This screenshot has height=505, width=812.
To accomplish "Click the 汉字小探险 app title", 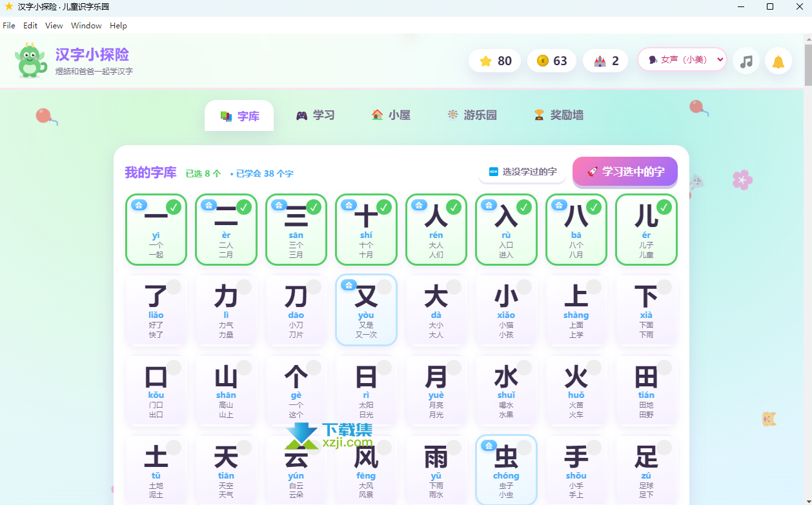I will tap(92, 54).
